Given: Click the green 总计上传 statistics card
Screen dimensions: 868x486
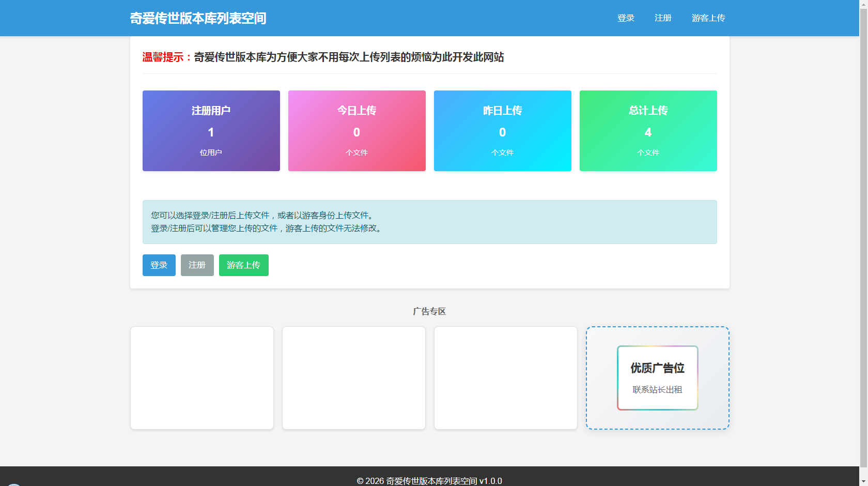Looking at the screenshot, I should pos(648,131).
